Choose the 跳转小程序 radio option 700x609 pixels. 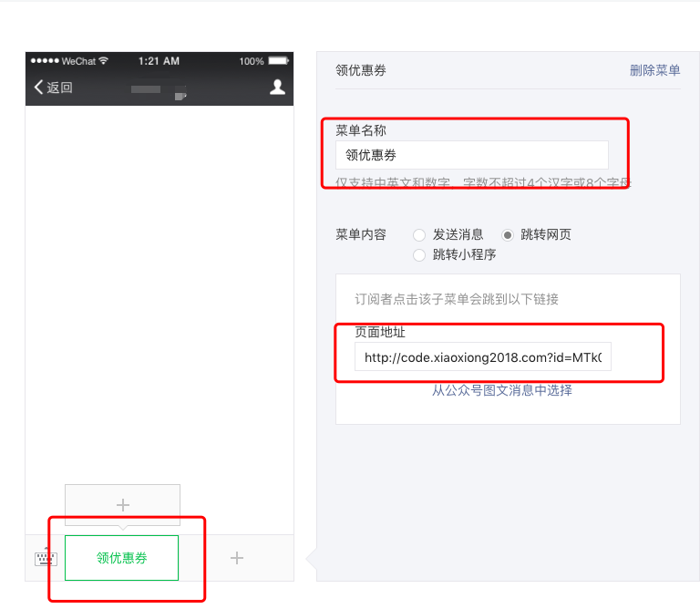[x=419, y=255]
